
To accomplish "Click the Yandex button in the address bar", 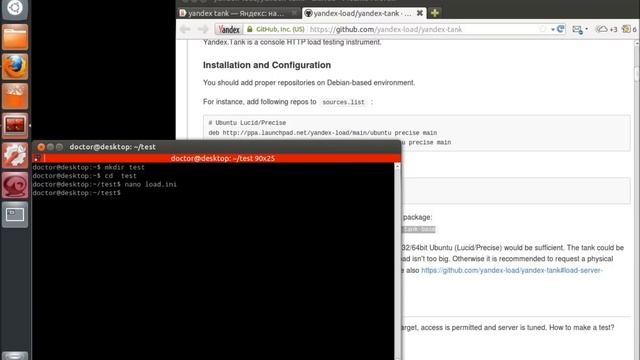I will coord(229,29).
